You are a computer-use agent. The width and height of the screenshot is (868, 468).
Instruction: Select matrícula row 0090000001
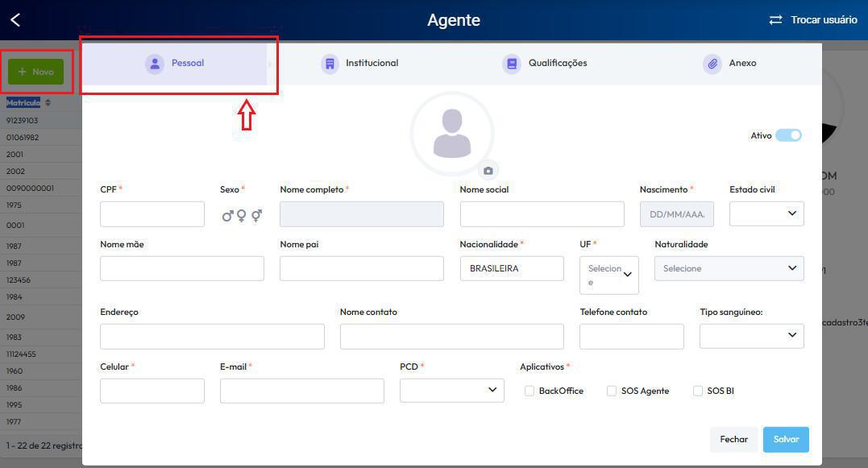pos(41,188)
